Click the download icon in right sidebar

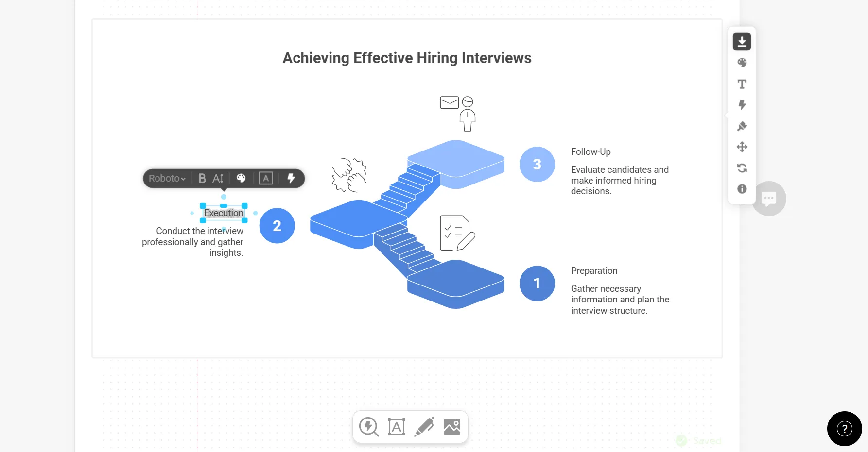coord(742,42)
